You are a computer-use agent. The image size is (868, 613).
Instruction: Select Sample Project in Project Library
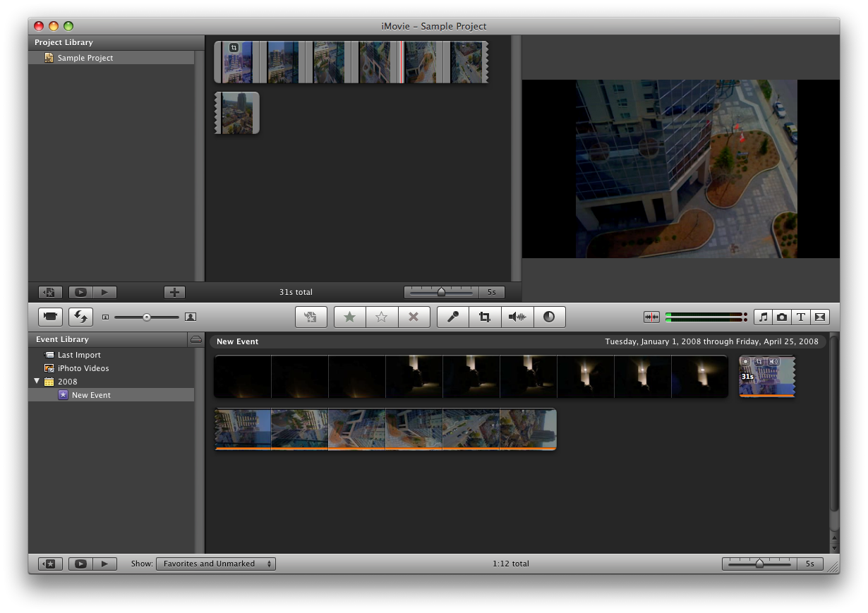(111, 58)
